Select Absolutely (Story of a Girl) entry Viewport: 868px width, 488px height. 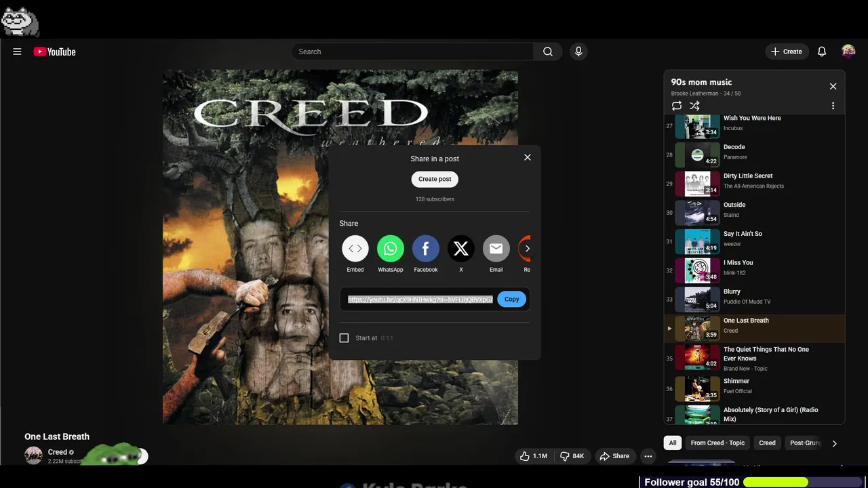[x=754, y=414]
